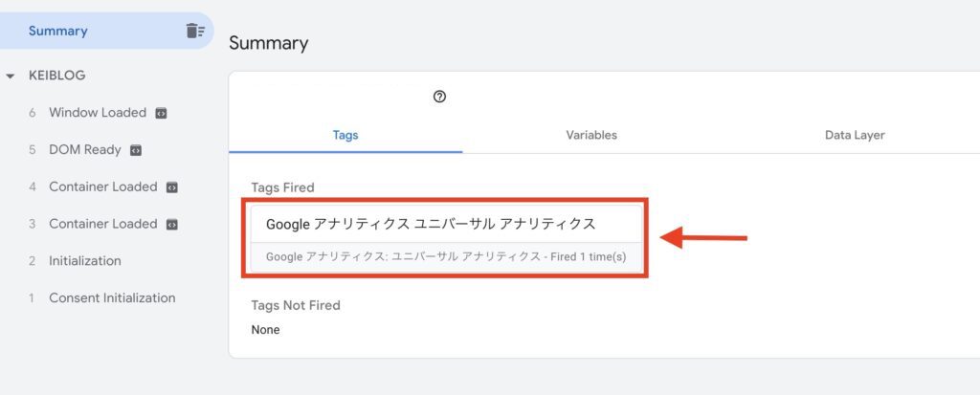
Task: Select event 3 Container Loaded
Action: click(103, 224)
